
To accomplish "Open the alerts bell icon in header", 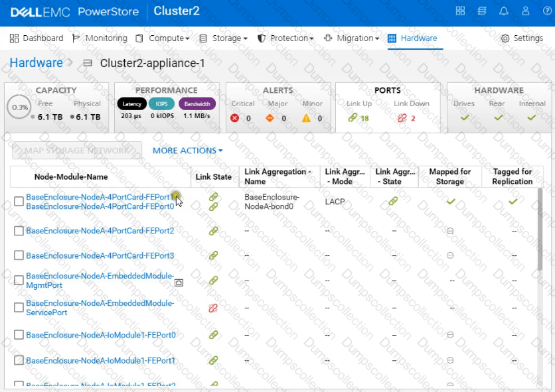I will point(504,11).
